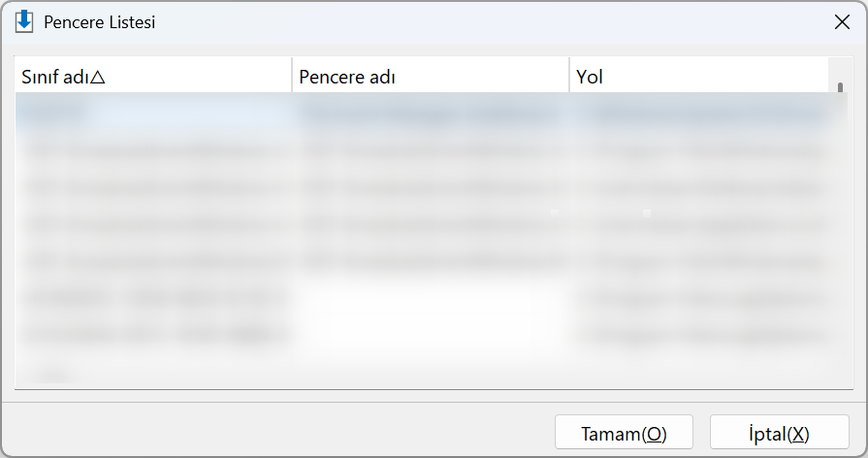
Task: Select the highlighted first row in the list
Action: coord(422,113)
